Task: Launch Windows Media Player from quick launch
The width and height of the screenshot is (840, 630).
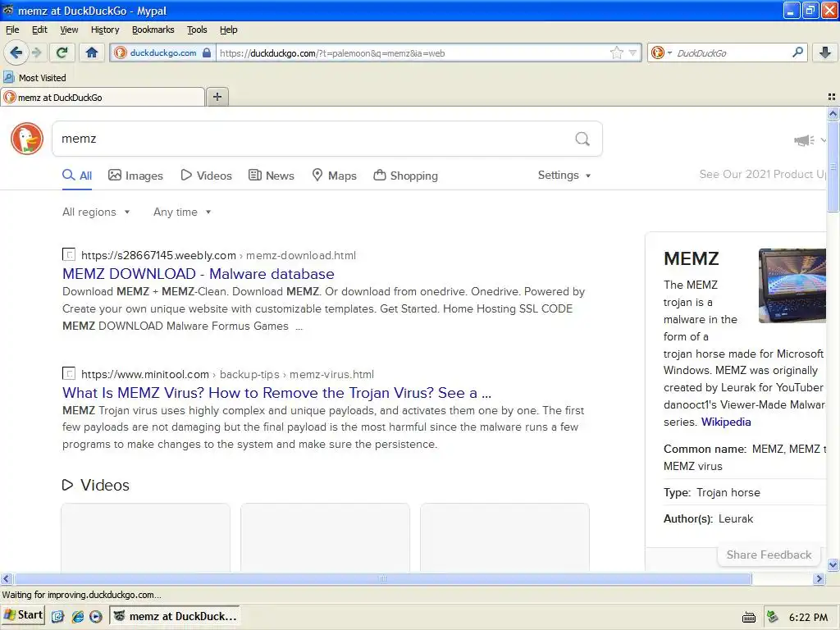Action: [x=96, y=617]
